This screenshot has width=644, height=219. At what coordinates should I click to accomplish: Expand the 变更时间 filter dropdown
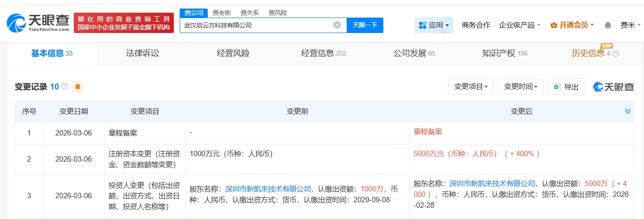coord(520,87)
